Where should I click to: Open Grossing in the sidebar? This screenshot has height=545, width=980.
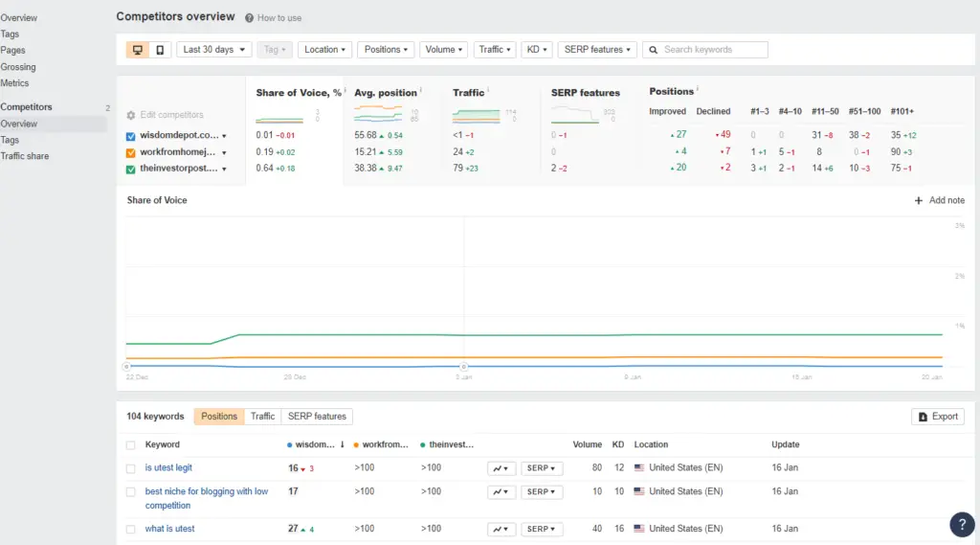18,67
